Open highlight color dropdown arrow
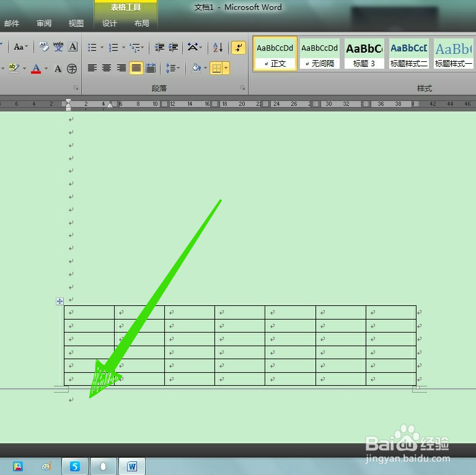 (x=24, y=69)
